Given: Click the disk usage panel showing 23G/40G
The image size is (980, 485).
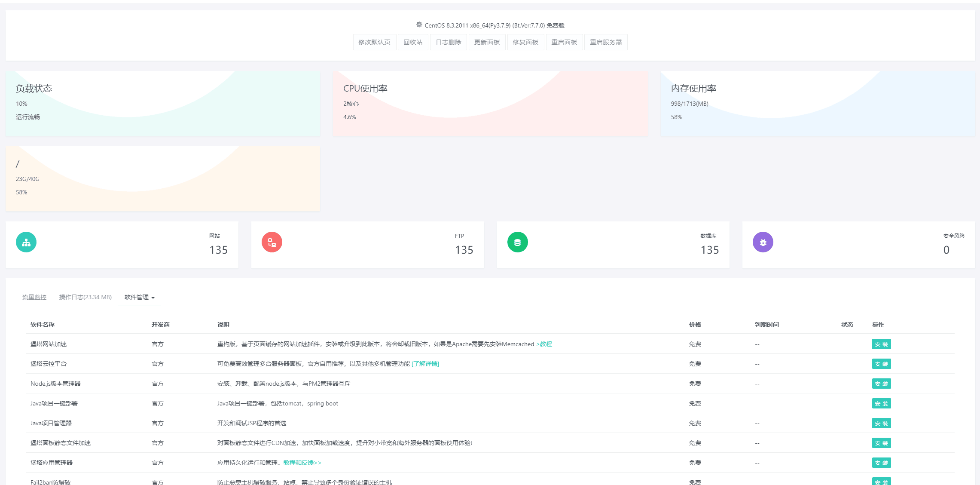Looking at the screenshot, I should 162,178.
